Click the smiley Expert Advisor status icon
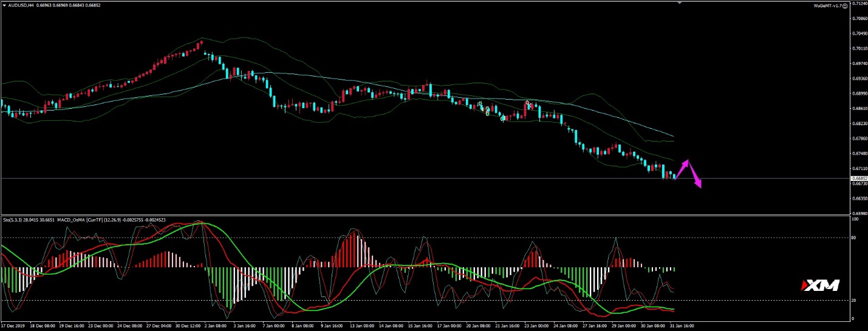 845,5
